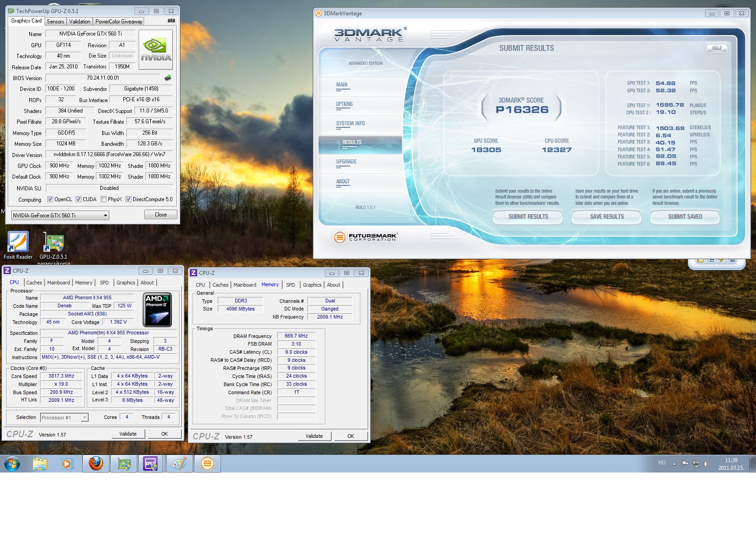The image size is (756, 540).
Task: Open About tab in CPU-Z processor window
Action: (147, 283)
